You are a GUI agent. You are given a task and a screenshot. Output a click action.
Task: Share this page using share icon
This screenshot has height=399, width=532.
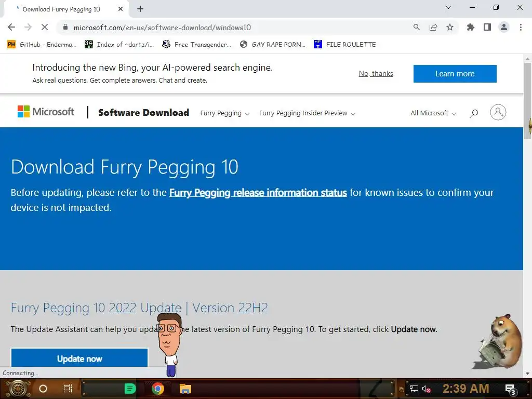coord(433,28)
